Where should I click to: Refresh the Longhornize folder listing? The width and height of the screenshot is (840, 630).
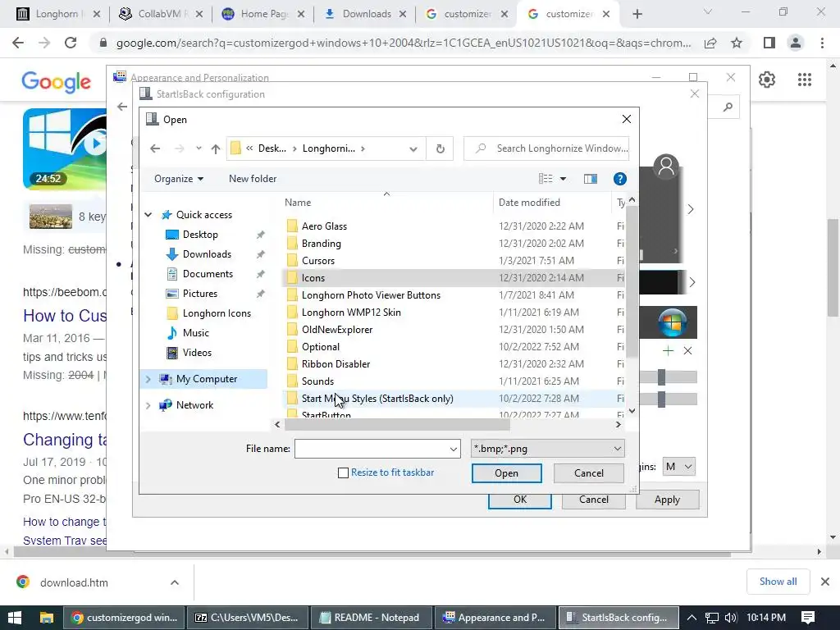(440, 148)
